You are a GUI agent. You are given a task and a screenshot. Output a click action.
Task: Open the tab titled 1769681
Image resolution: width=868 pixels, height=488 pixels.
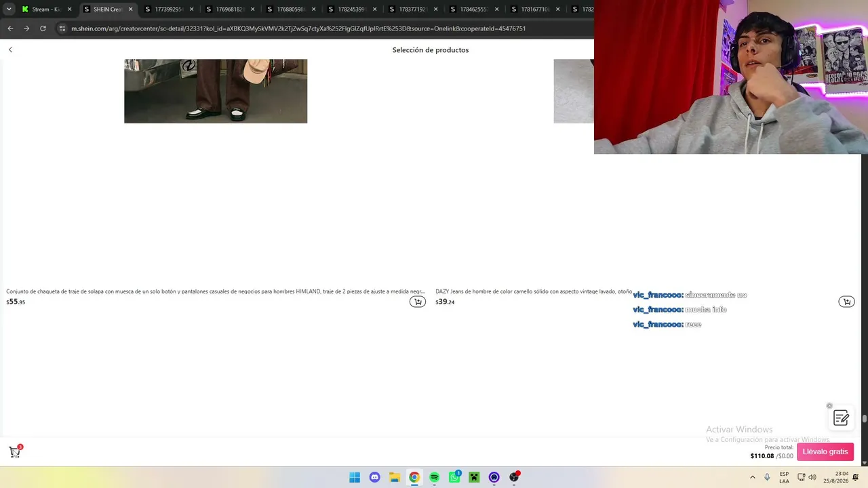pos(229,9)
